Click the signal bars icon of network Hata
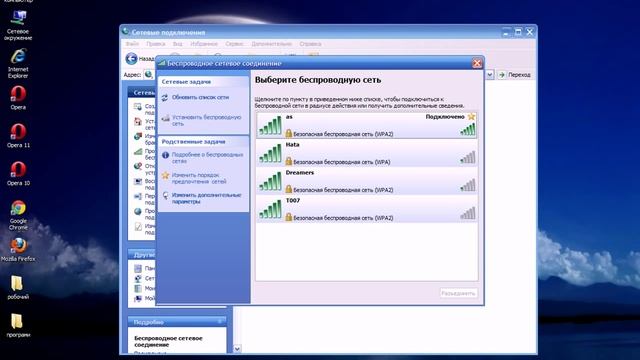Screen dimensions: 640x360 point(270,153)
